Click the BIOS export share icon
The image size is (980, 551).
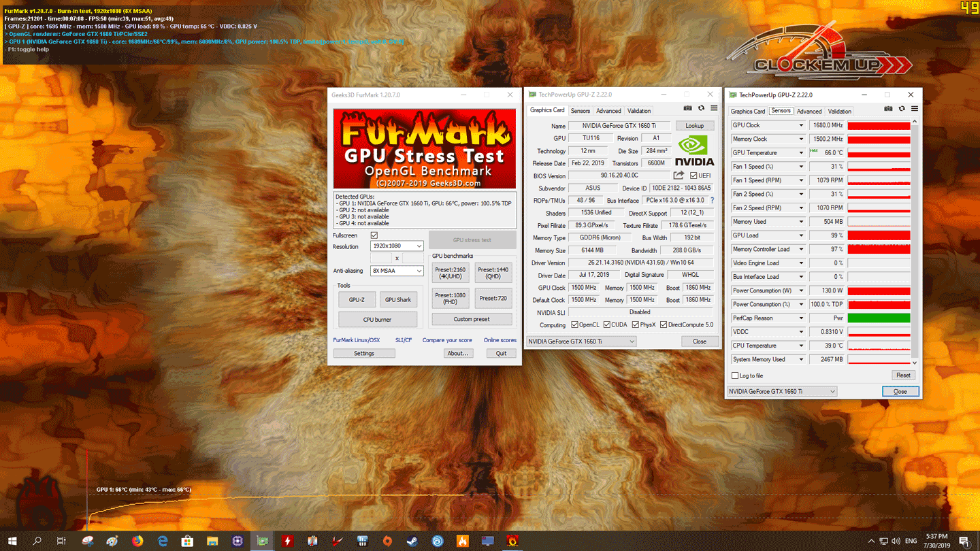pyautogui.click(x=679, y=176)
